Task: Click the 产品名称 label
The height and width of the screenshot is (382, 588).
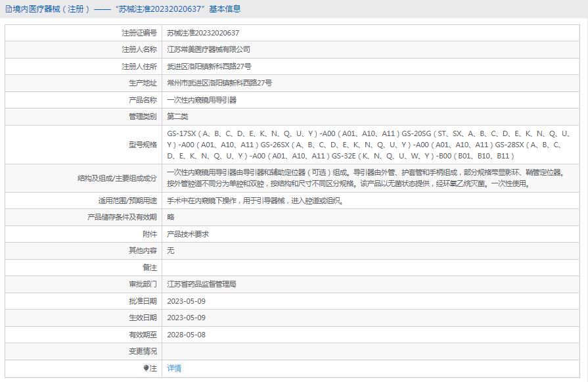Action: click(x=143, y=100)
